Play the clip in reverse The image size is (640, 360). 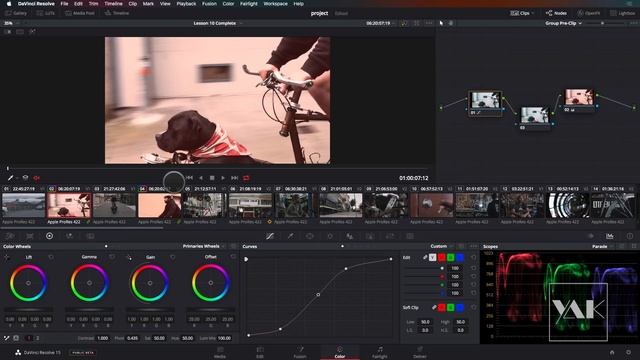tap(201, 178)
